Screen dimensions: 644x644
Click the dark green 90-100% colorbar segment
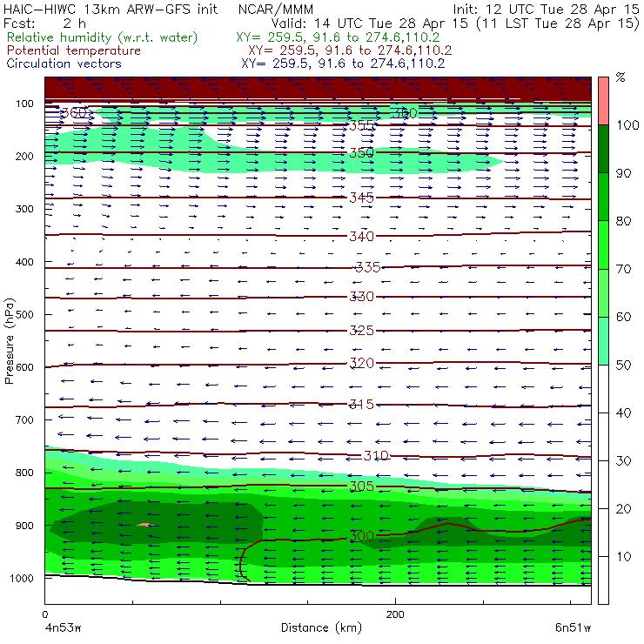tap(603, 149)
